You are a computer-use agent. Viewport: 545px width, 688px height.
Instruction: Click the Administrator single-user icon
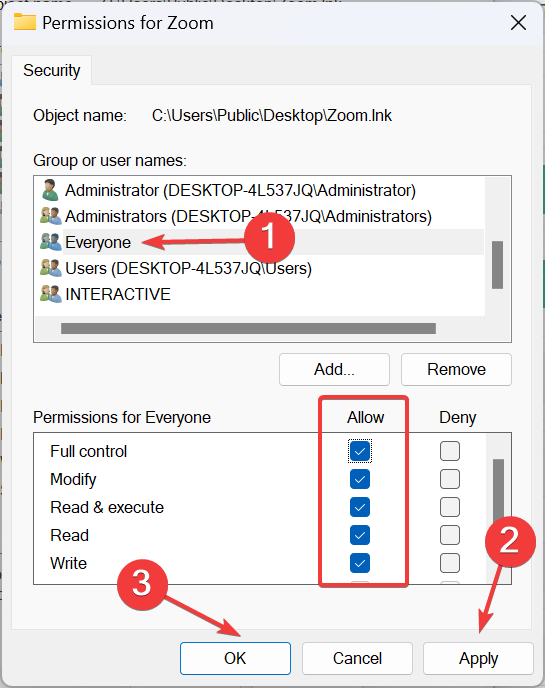(x=50, y=190)
